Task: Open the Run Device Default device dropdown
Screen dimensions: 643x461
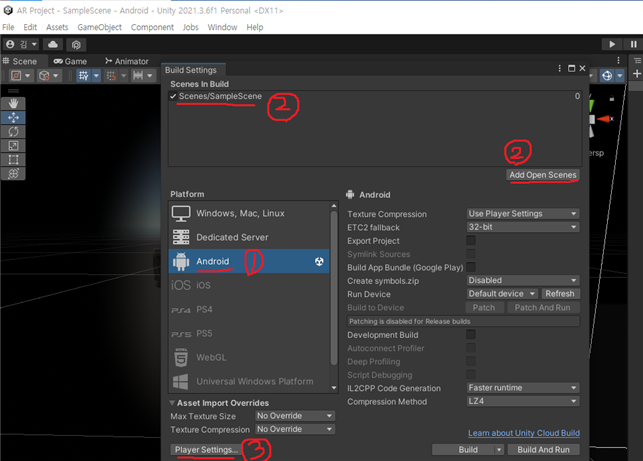Action: click(x=502, y=294)
